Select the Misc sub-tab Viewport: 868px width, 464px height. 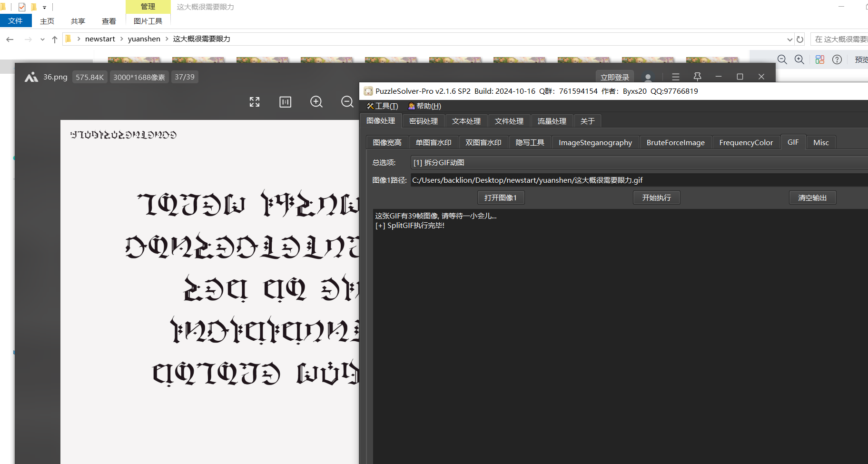point(820,143)
